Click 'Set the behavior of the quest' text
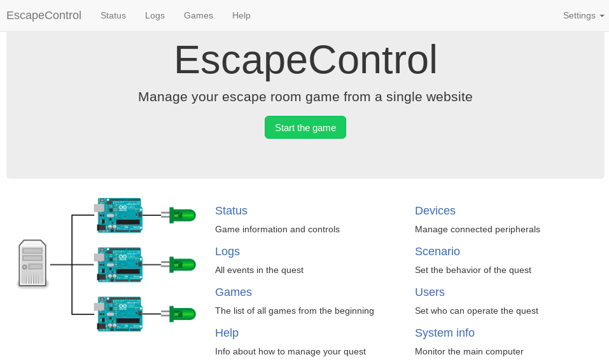The width and height of the screenshot is (609, 364). [473, 270]
